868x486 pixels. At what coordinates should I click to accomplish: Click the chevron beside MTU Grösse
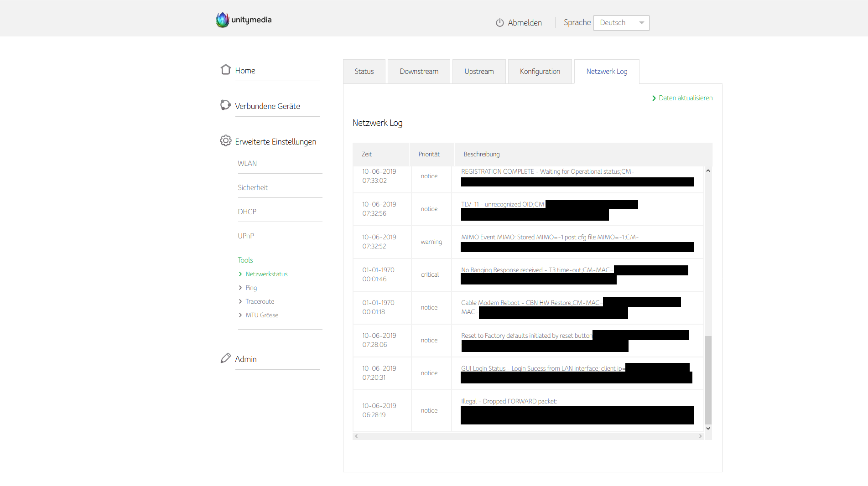coord(240,315)
